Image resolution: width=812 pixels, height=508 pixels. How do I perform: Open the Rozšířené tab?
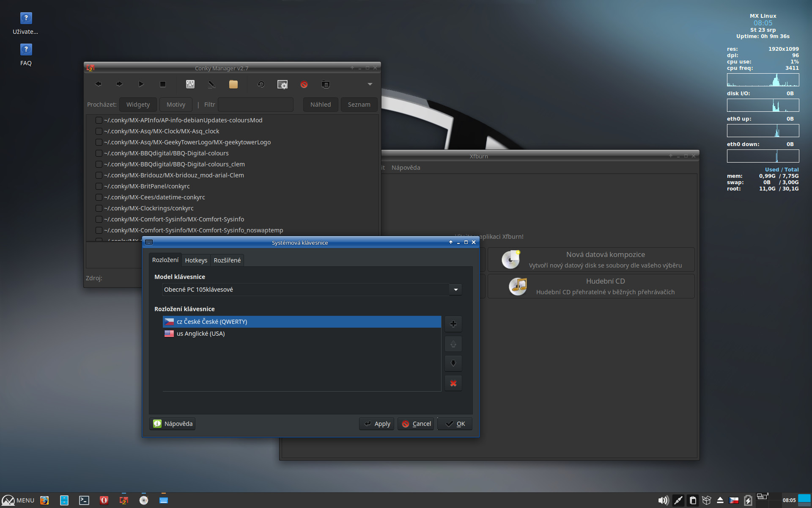pyautogui.click(x=227, y=260)
